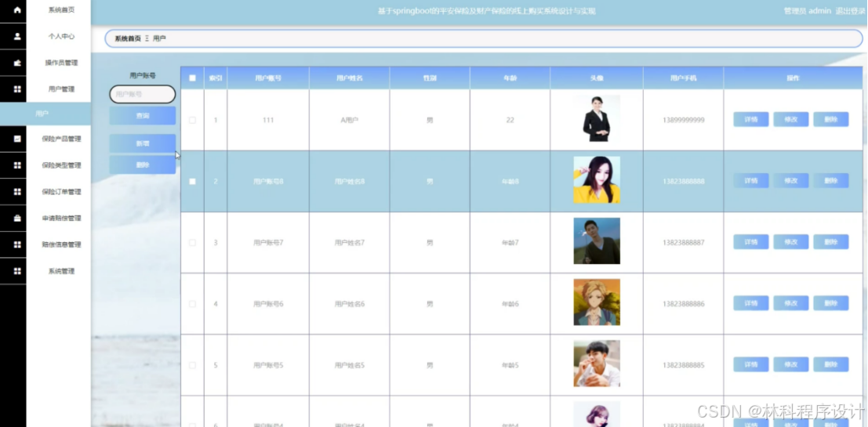Screen dimensions: 868x427
Task: Focus the 用户账号 search input field
Action: (x=142, y=95)
